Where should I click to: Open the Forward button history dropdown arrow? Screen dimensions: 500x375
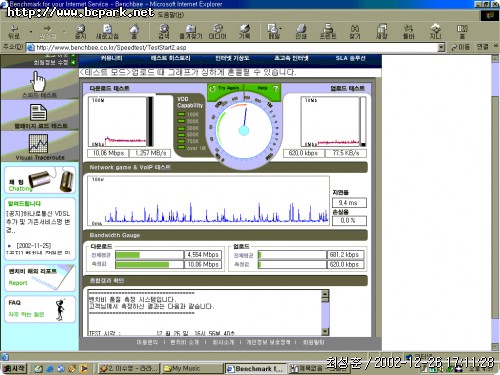pos(64,32)
